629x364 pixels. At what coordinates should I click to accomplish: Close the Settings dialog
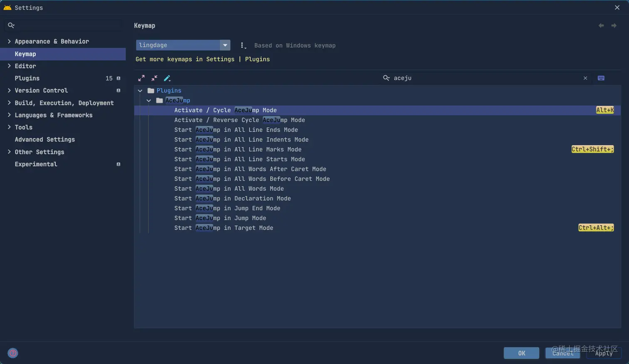point(617,7)
